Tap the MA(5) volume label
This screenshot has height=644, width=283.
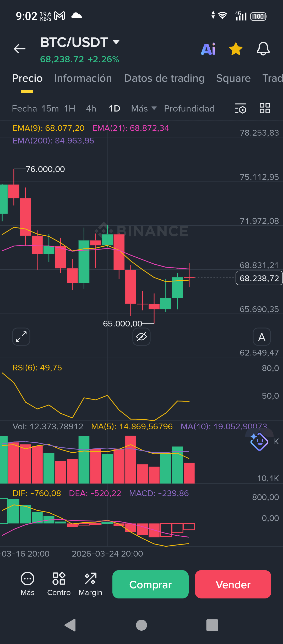(x=132, y=426)
